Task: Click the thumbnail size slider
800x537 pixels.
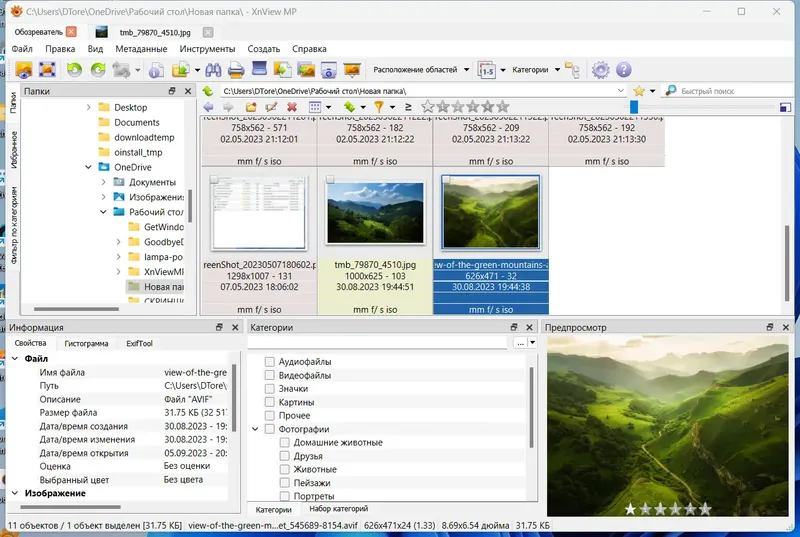Action: tap(634, 107)
